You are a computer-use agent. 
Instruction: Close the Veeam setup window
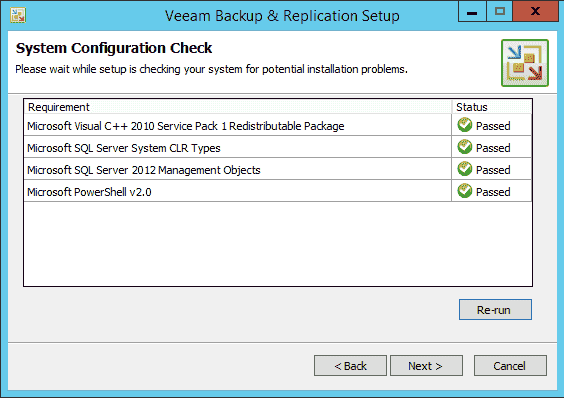point(536,12)
